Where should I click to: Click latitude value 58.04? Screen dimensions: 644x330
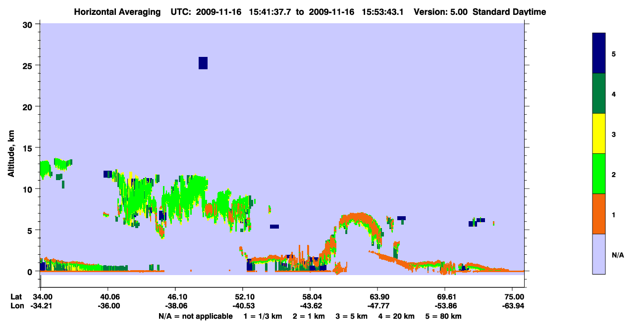[x=312, y=297]
